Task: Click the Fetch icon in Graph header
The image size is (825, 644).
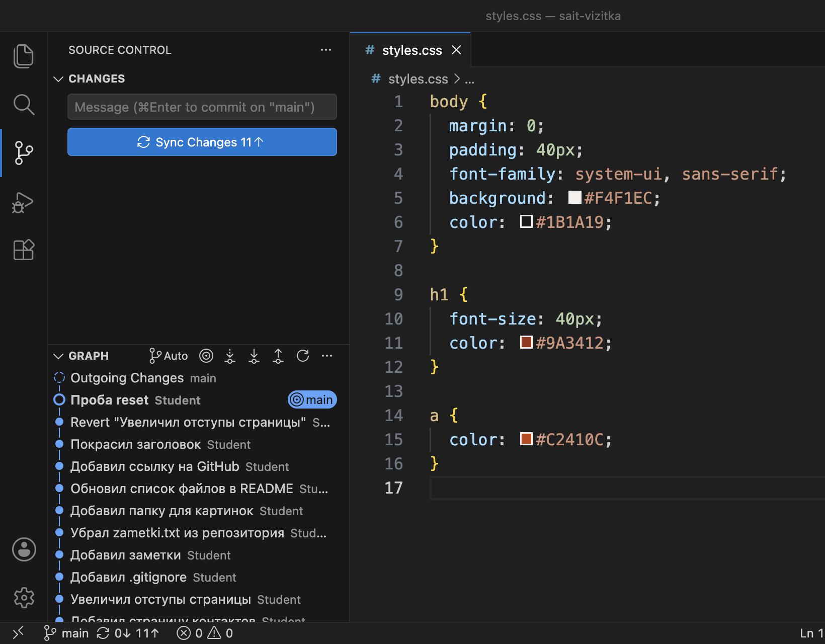Action: coord(230,356)
